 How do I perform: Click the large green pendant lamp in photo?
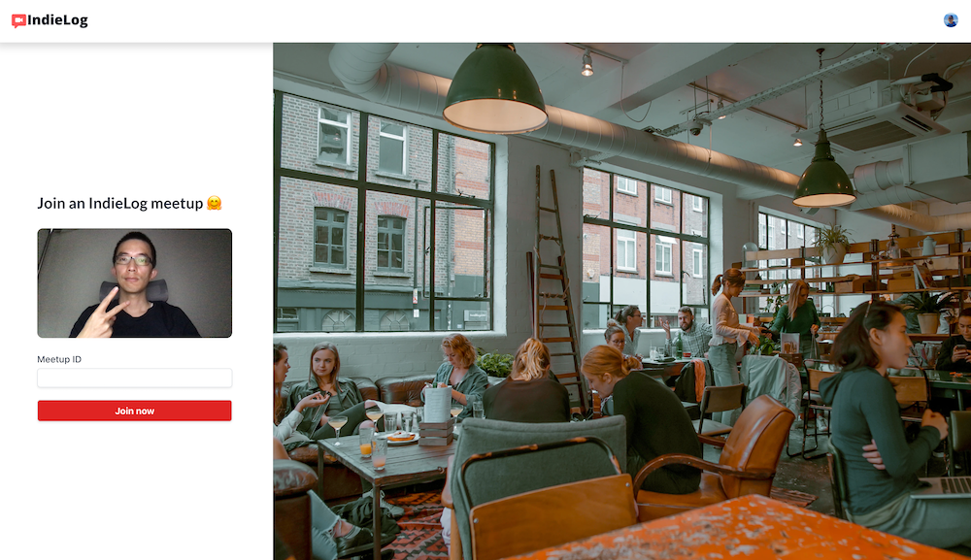coord(495,89)
